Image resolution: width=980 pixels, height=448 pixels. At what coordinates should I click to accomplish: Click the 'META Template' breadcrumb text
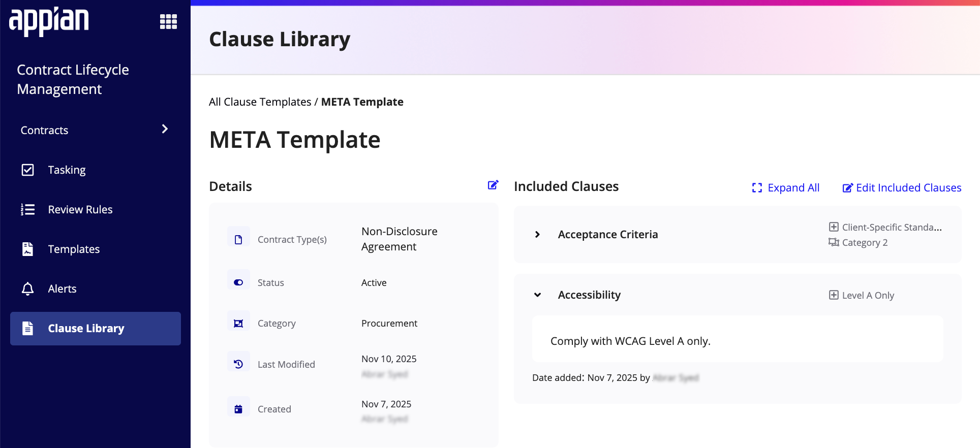pos(362,102)
